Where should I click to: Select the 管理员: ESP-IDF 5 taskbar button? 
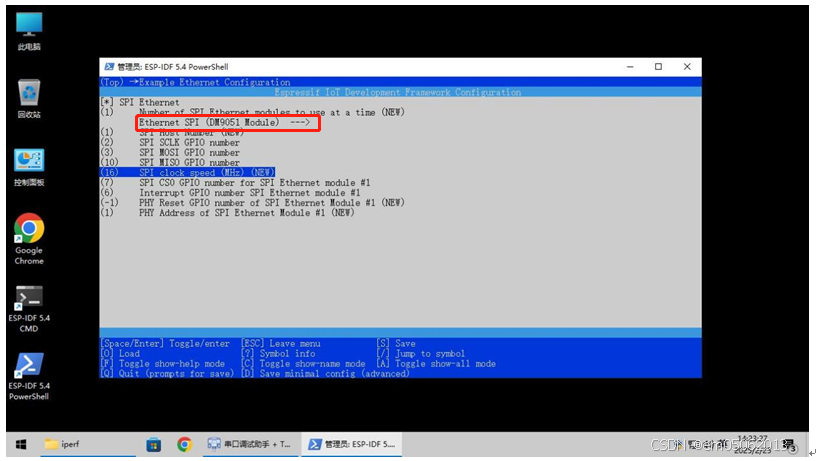click(352, 444)
